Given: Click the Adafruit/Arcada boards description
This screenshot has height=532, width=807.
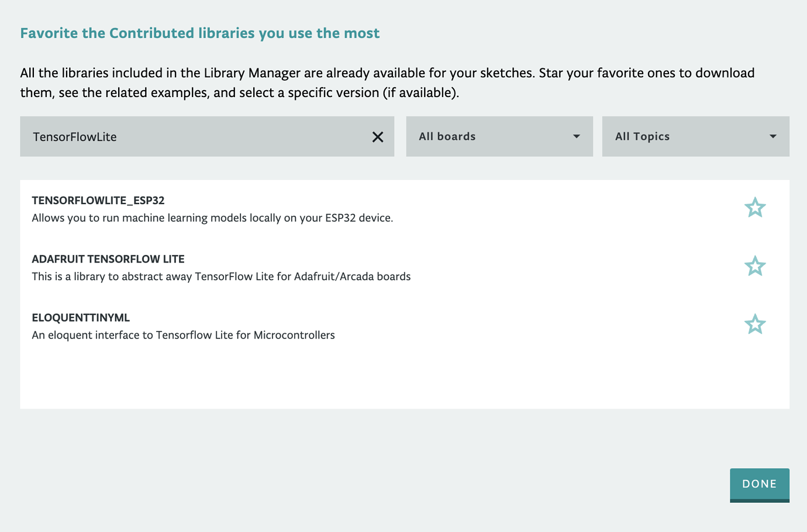Looking at the screenshot, I should click(x=221, y=277).
